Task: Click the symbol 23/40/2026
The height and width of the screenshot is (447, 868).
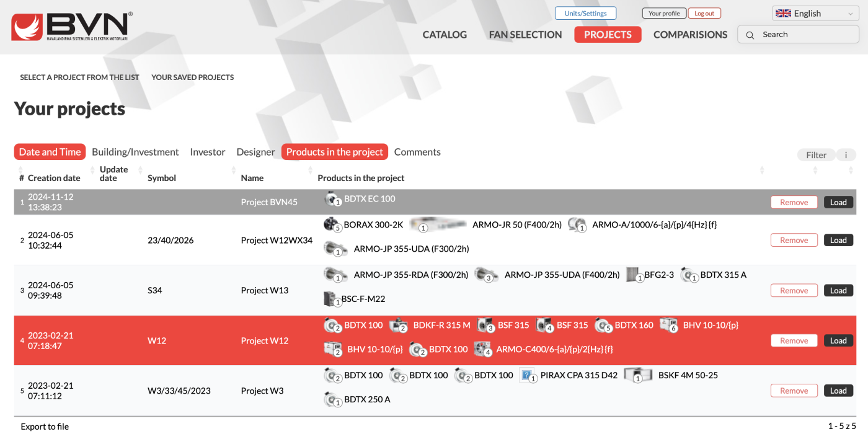Action: tap(170, 240)
